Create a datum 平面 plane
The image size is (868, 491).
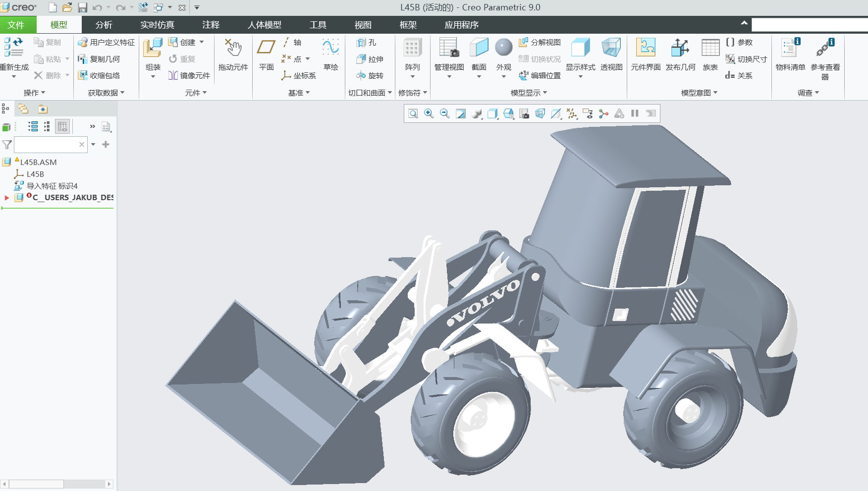pyautogui.click(x=267, y=55)
